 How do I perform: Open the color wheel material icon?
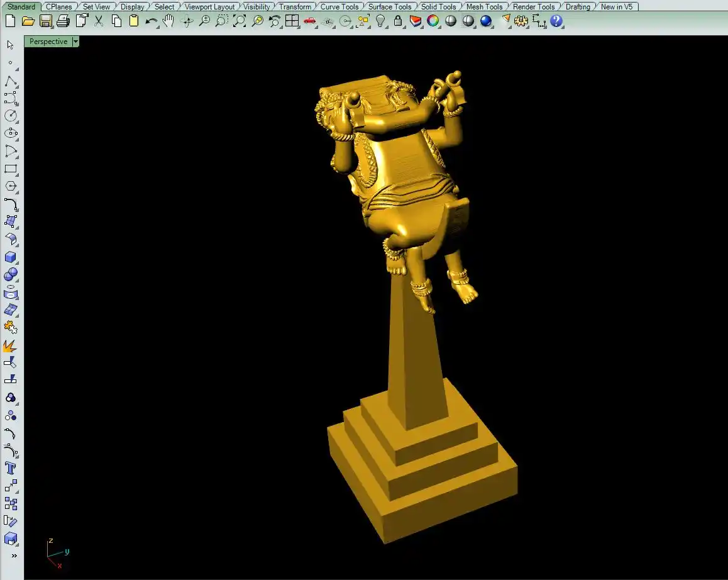(x=433, y=21)
